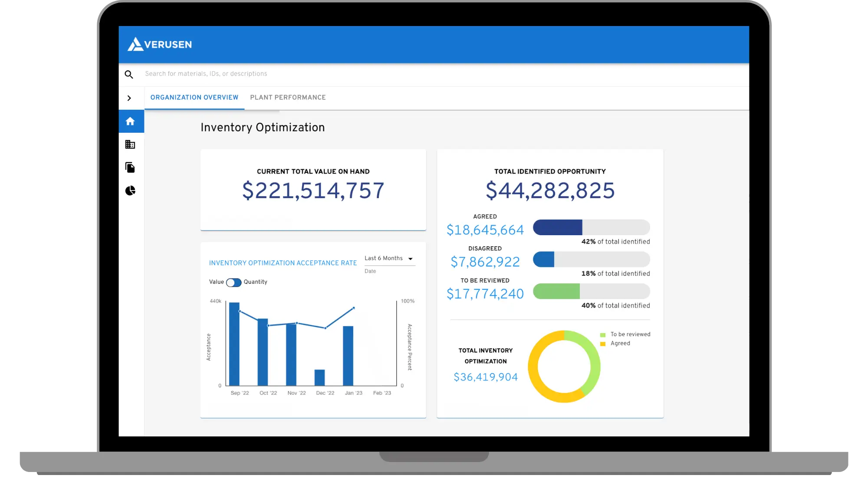Screen dimensions: 868x485
Task: Click the To Be Reviewed 40% progress bar
Action: point(592,291)
